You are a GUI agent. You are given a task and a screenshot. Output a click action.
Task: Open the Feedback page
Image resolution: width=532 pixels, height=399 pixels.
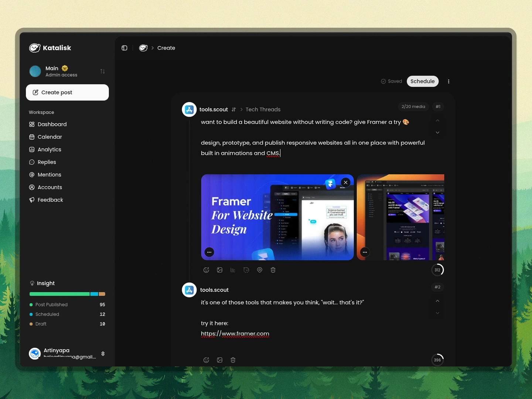[x=46, y=200]
